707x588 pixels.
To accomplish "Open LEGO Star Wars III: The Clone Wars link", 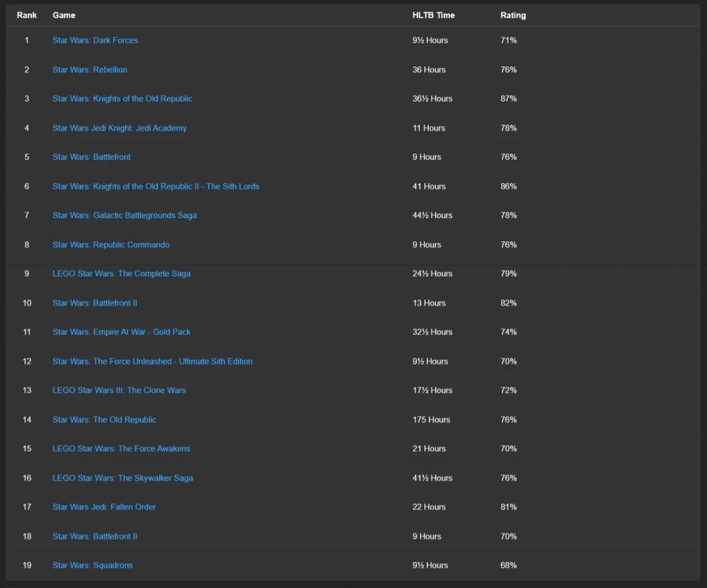I will coord(119,390).
